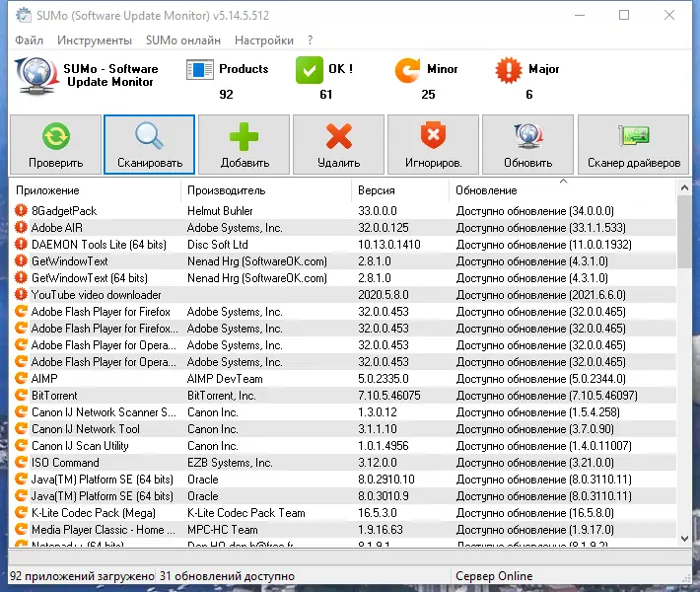Image resolution: width=700 pixels, height=592 pixels.
Task: Select the 8GadgetPack row name
Action: tap(64, 210)
